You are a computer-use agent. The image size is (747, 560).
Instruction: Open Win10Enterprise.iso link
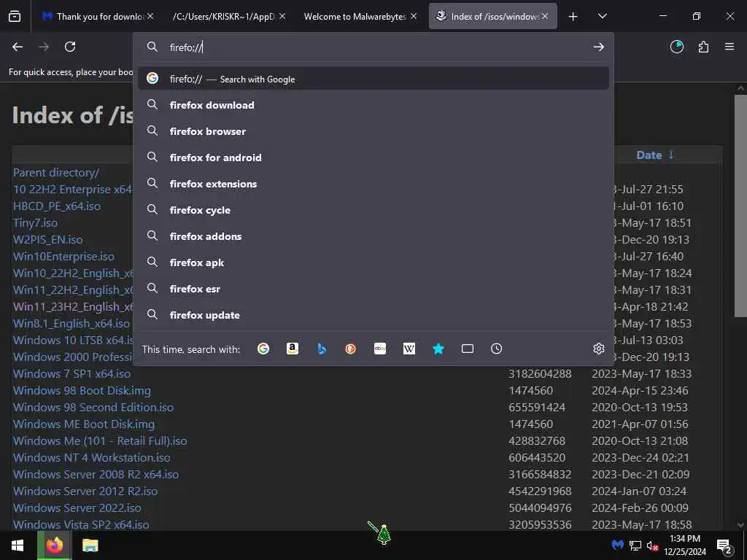pos(64,256)
